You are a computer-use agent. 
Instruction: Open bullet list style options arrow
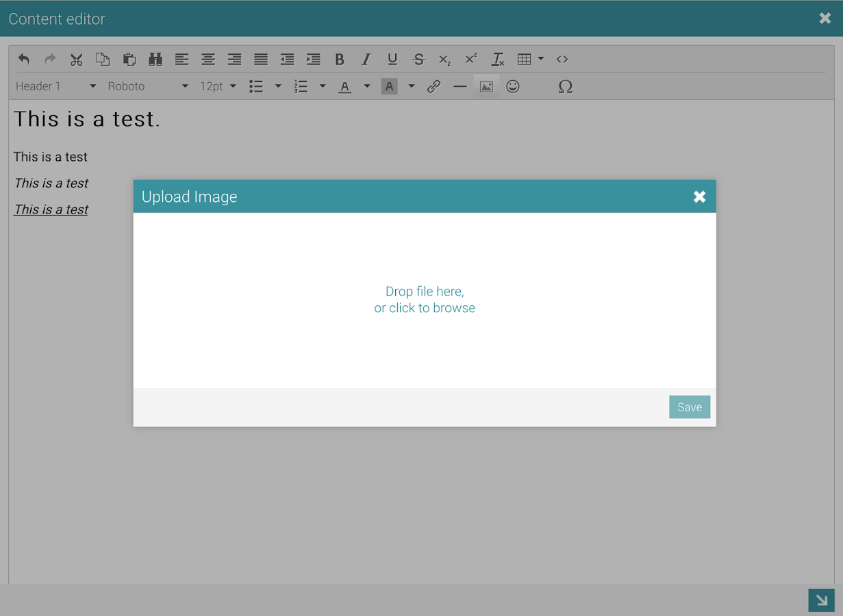tap(278, 86)
